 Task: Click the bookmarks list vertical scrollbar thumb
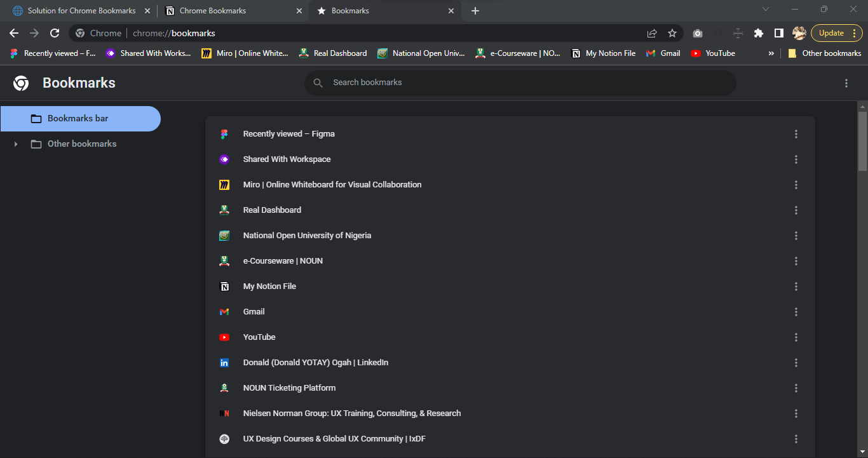tap(862, 141)
